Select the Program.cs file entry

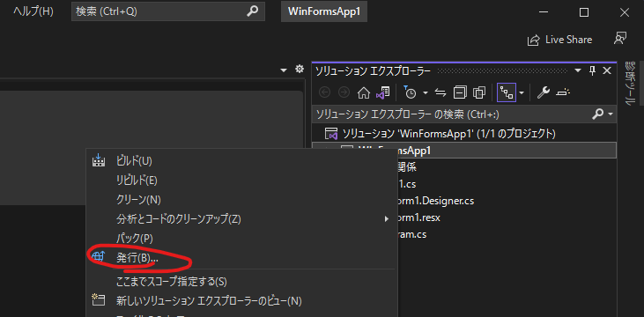coord(412,234)
